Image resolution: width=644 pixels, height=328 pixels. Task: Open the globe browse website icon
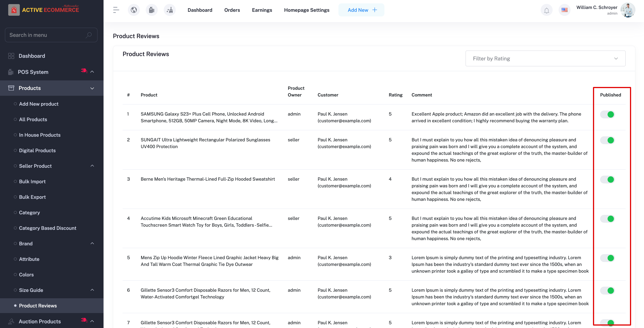pyautogui.click(x=134, y=10)
